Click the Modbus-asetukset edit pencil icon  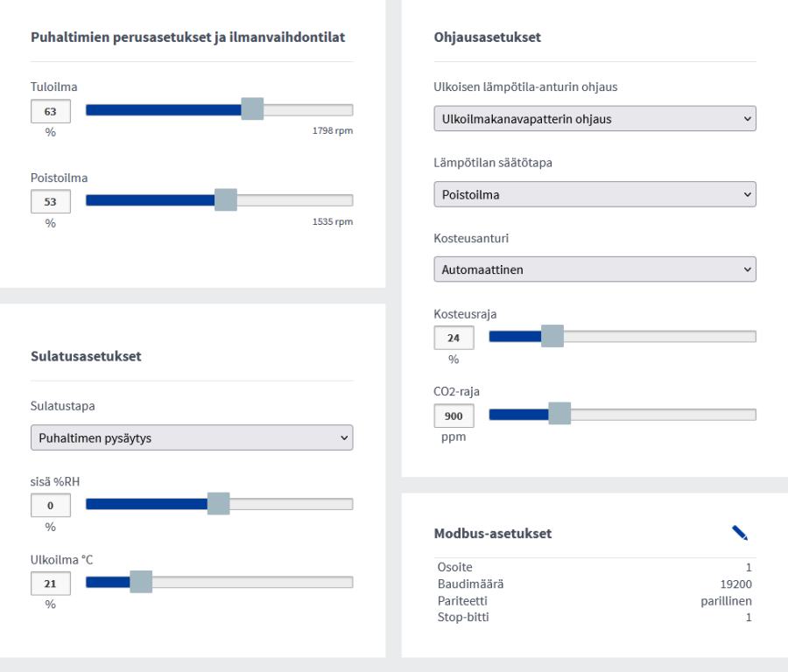pos(740,533)
